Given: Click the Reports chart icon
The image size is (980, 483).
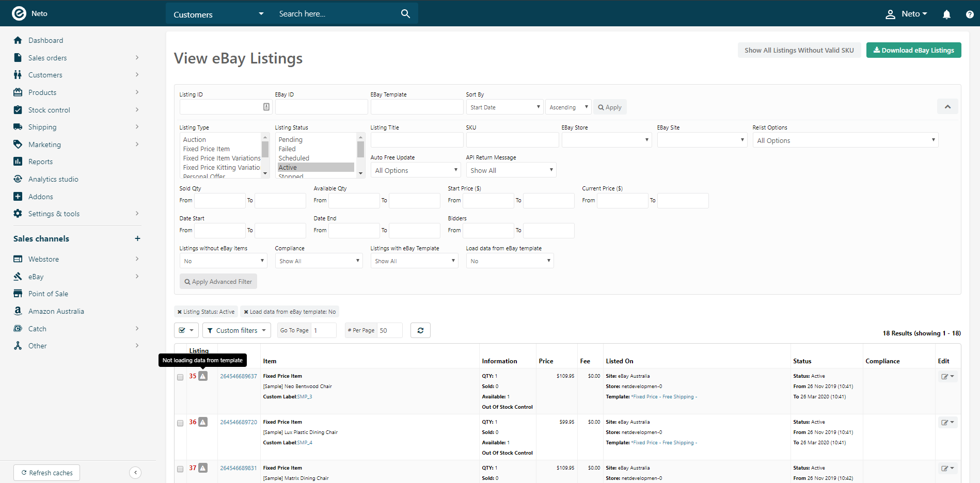Looking at the screenshot, I should click(x=18, y=162).
